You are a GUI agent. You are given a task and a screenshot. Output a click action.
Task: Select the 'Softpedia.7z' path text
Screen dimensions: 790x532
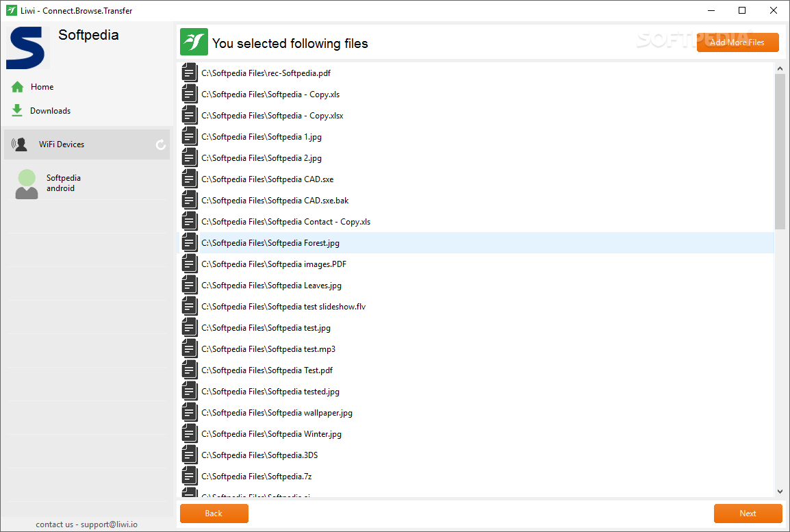[257, 476]
